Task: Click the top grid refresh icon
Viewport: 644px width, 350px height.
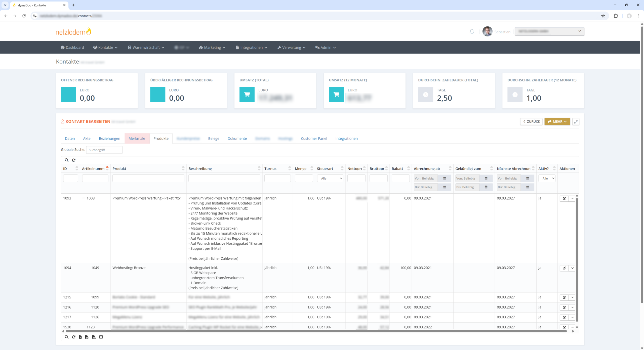Action: (x=74, y=160)
